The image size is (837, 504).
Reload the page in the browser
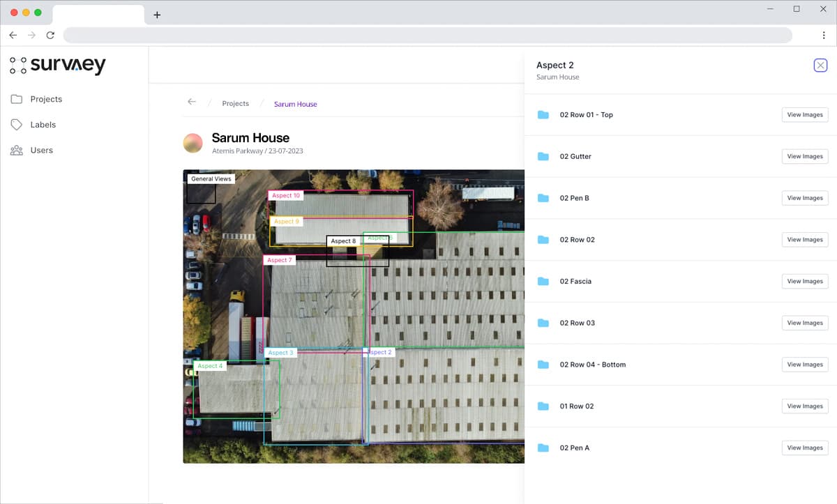click(x=50, y=35)
